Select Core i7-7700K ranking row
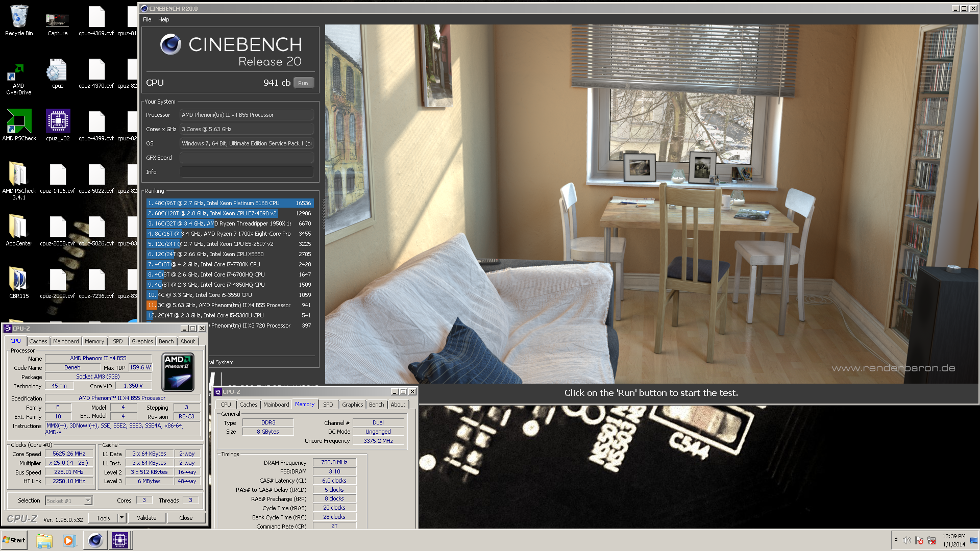Screen dimensions: 980x551 230,264
